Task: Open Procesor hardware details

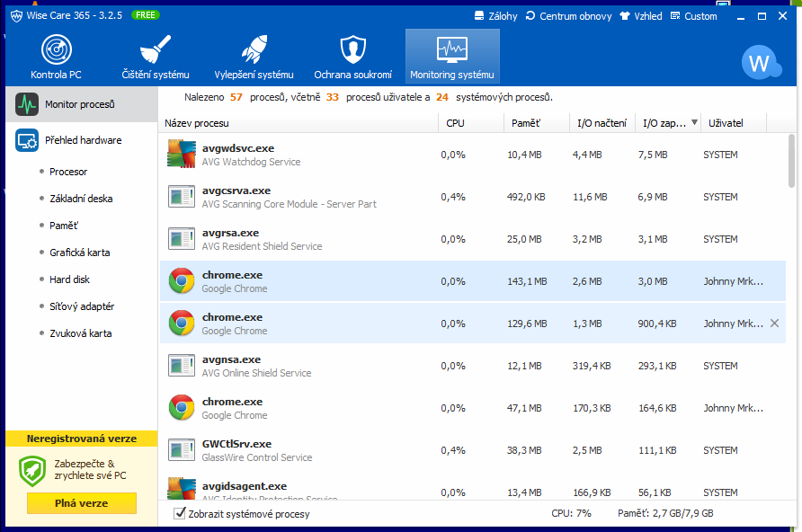Action: coord(68,172)
